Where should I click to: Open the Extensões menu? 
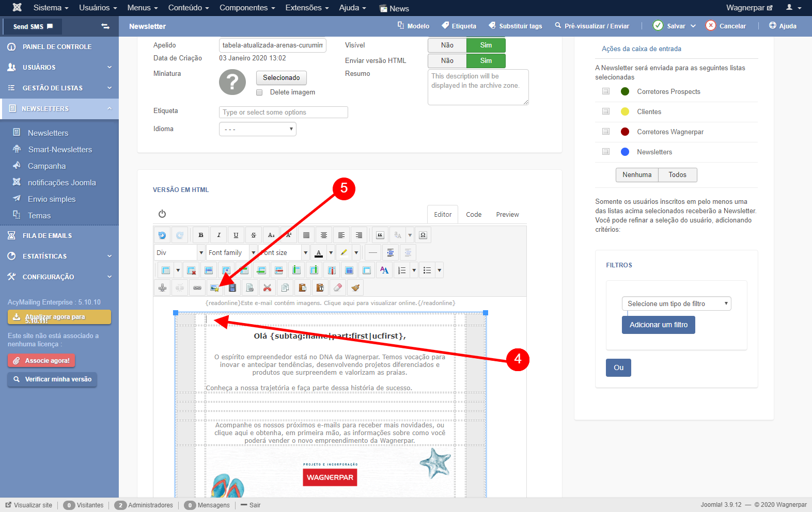click(307, 8)
